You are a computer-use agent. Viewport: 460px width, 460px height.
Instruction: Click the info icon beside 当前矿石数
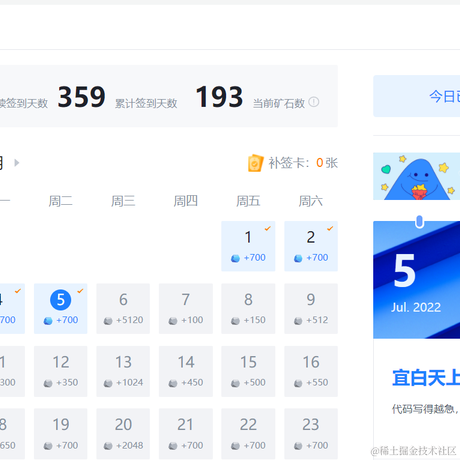[314, 102]
